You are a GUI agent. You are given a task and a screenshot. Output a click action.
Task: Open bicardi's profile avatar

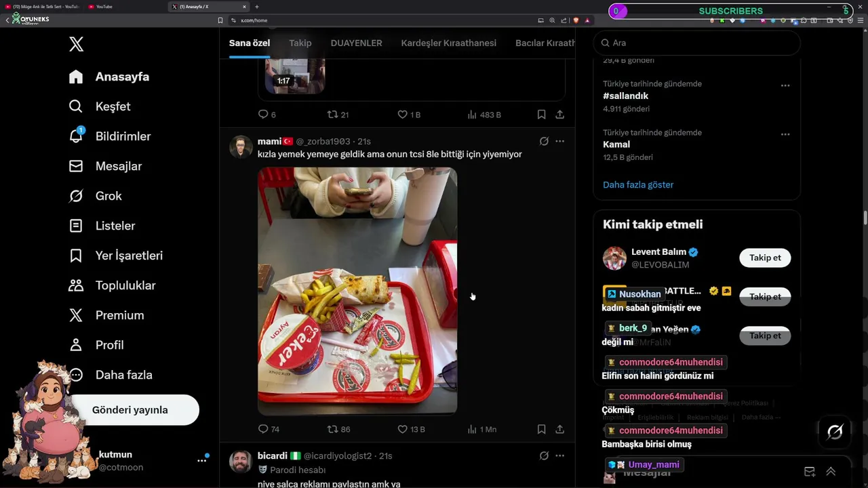(241, 461)
